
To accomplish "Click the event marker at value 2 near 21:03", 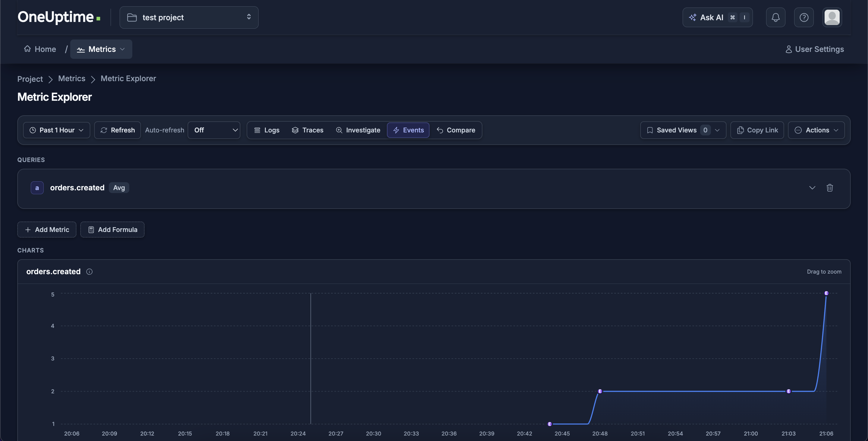I will 788,392.
